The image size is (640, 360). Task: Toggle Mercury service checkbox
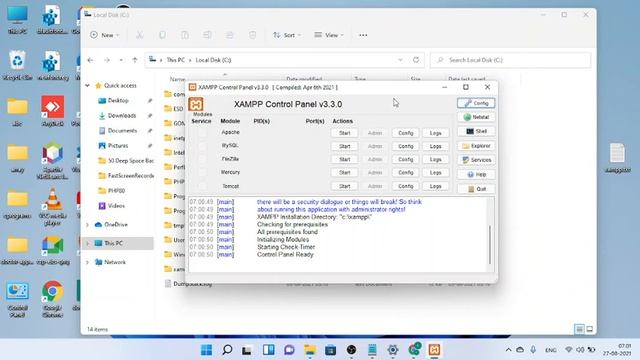[202, 173]
